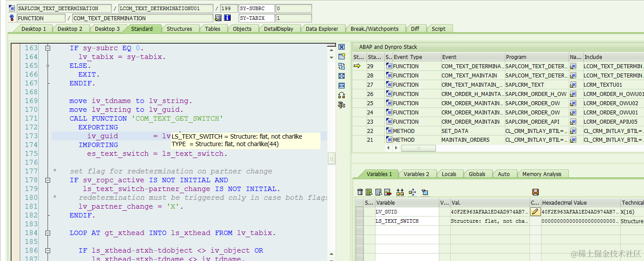Switch to Desktop 2 tab
Screen dimensions: 644x261
pyautogui.click(x=70, y=29)
